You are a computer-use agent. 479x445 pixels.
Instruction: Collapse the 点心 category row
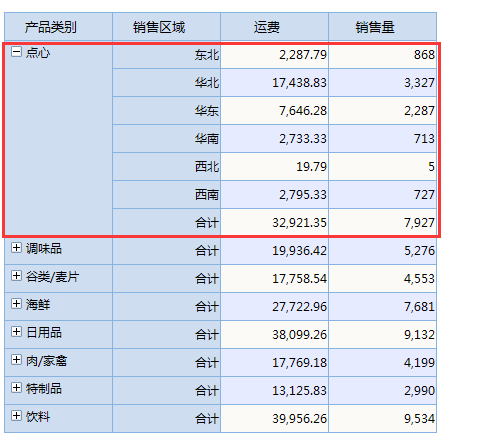point(16,52)
